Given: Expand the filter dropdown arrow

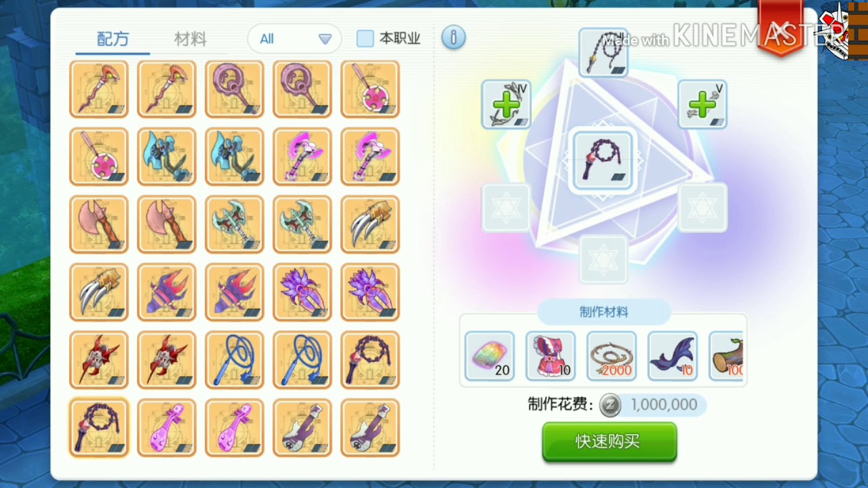Looking at the screenshot, I should (x=325, y=39).
